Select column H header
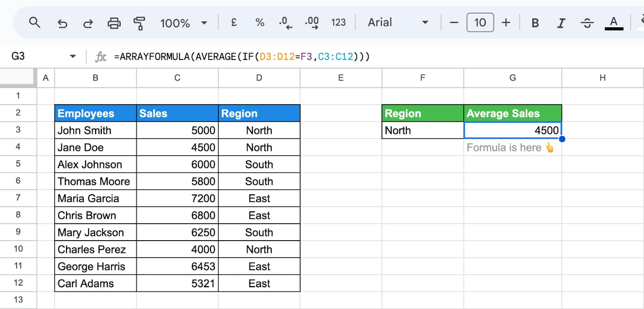Image resolution: width=644 pixels, height=309 pixels. tap(603, 78)
